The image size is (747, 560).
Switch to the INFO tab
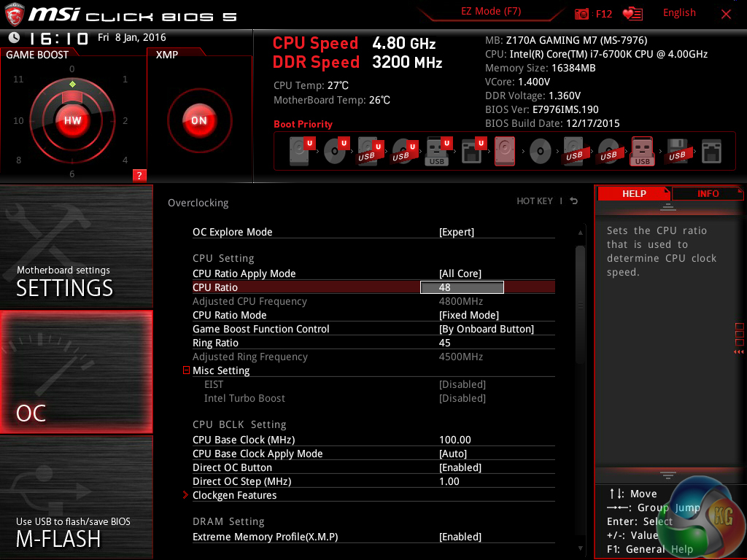(708, 194)
